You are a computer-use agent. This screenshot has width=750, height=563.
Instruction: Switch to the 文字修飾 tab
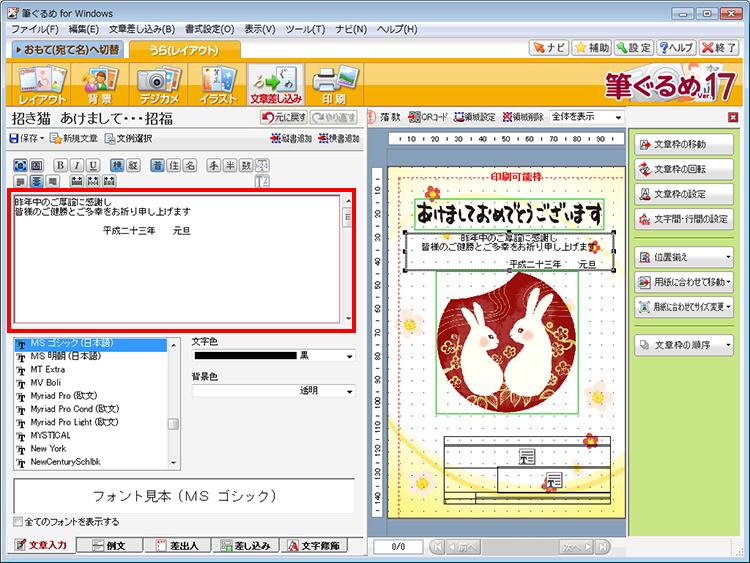tap(314, 545)
